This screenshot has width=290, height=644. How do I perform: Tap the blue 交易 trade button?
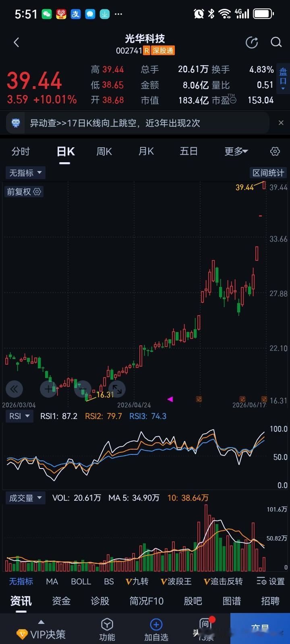pyautogui.click(x=260, y=629)
